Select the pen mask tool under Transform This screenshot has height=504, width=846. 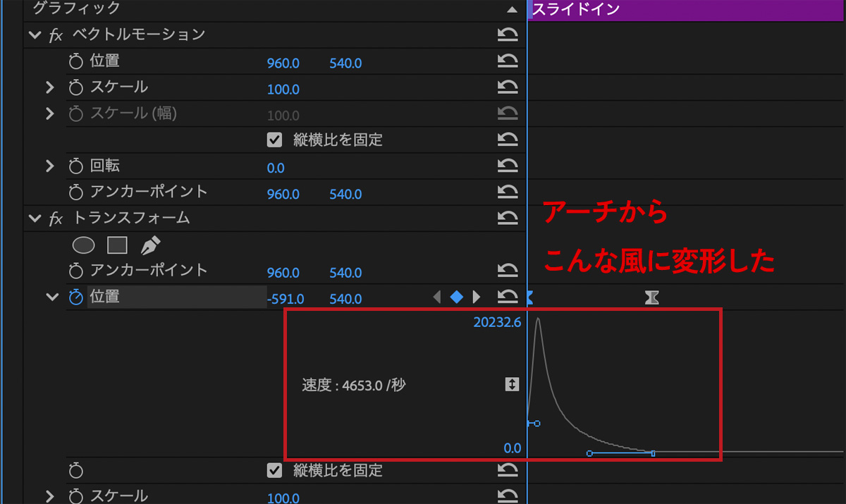[150, 245]
